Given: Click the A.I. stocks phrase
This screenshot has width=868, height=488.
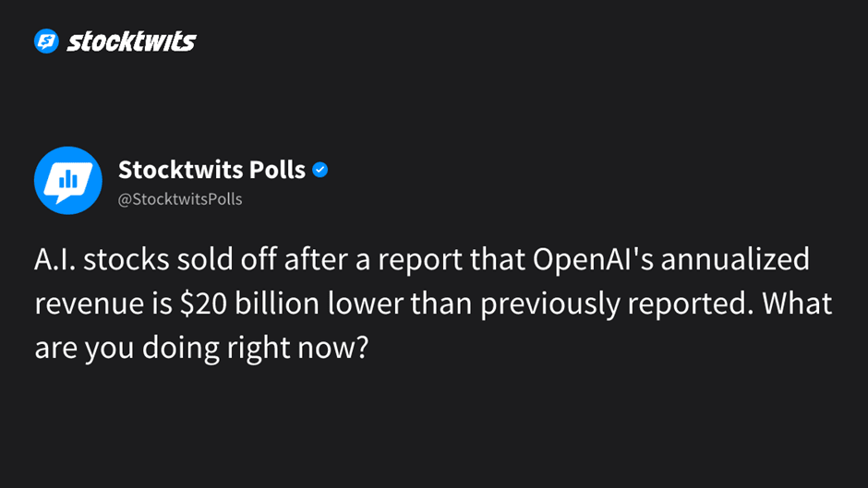Looking at the screenshot, I should click(x=102, y=259).
